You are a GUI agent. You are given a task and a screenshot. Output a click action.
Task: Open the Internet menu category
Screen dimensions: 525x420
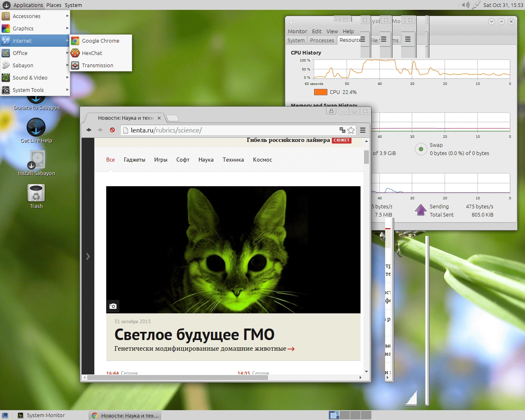coord(35,41)
